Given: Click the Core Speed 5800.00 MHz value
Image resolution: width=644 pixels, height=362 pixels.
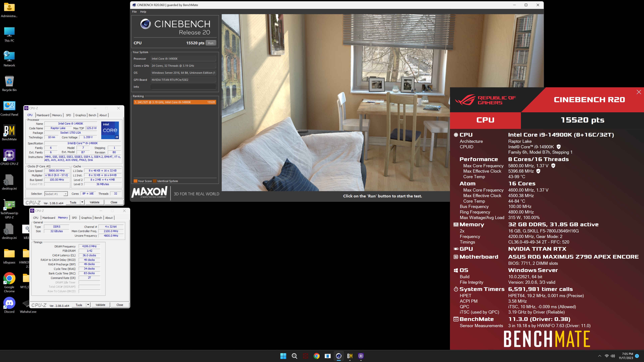Looking at the screenshot, I should click(x=57, y=171).
